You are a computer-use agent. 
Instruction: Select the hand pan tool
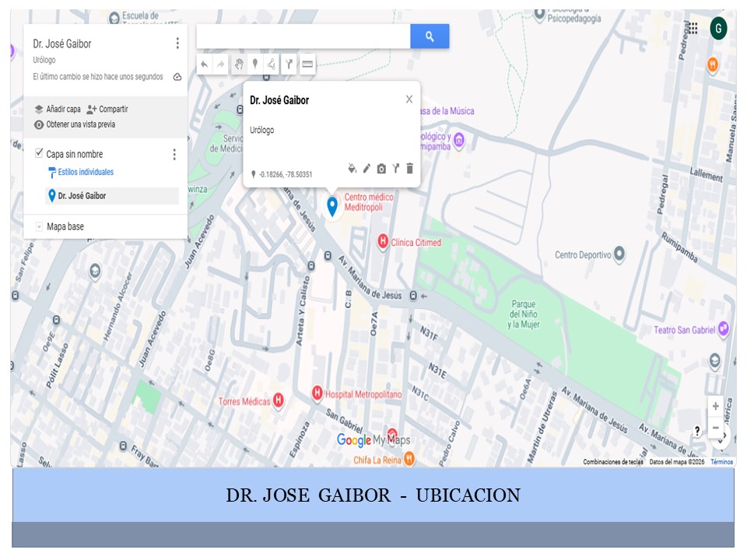tap(239, 65)
